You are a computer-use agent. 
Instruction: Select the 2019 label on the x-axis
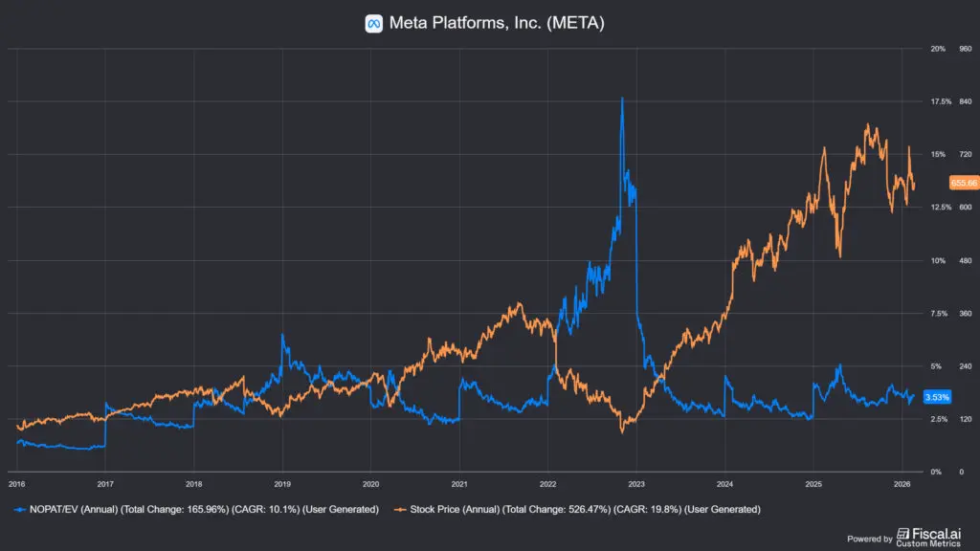coord(282,484)
